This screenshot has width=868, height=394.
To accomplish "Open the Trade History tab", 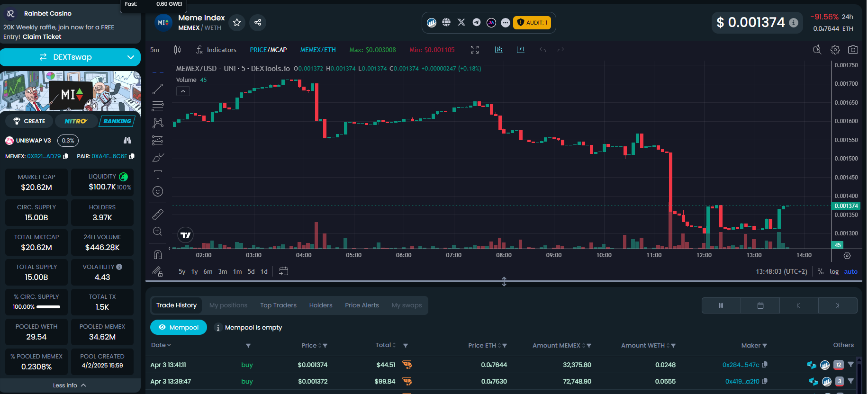I will pyautogui.click(x=176, y=305).
